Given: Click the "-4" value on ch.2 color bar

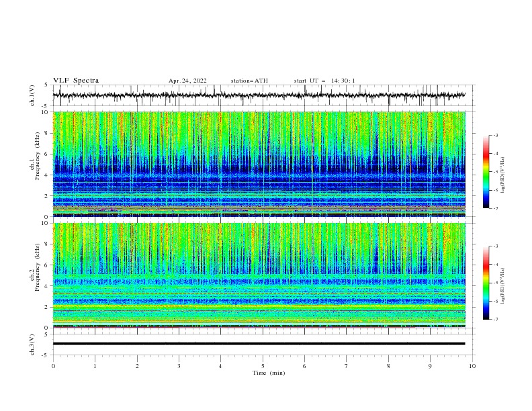Looking at the screenshot, I should (496, 265).
